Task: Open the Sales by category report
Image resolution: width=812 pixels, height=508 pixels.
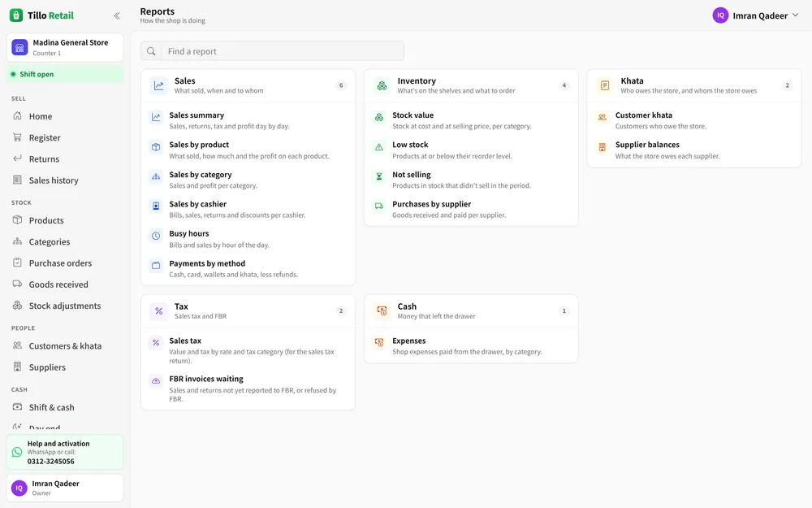Action: point(248,180)
